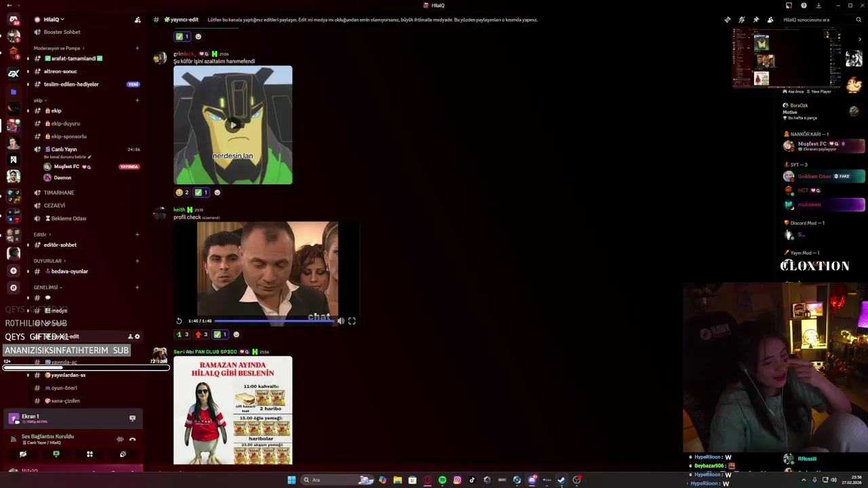Viewport: 868px width, 488px height.
Task: Click the green download update icon
Action: click(818, 5)
